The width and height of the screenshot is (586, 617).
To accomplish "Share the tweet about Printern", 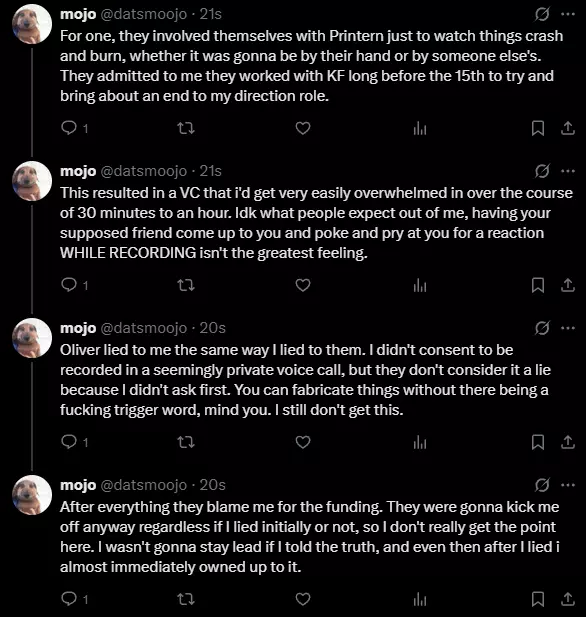I will coord(568,128).
